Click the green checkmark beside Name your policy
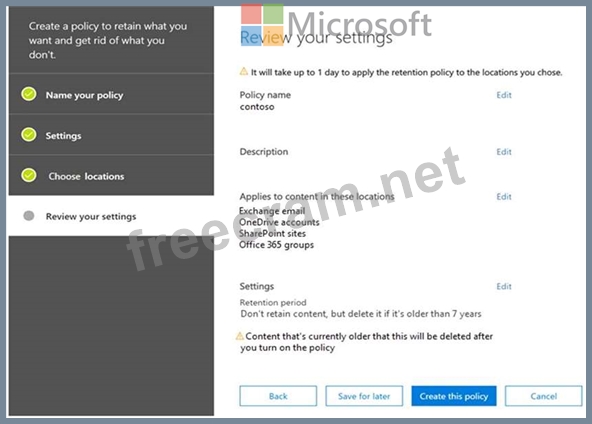The image size is (592, 424). pos(29,94)
